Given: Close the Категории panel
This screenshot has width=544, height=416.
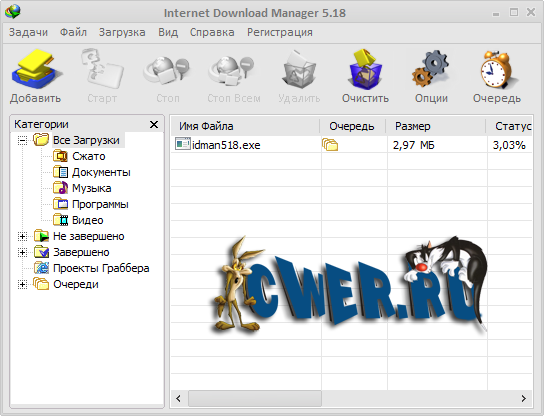Looking at the screenshot, I should pos(154,124).
